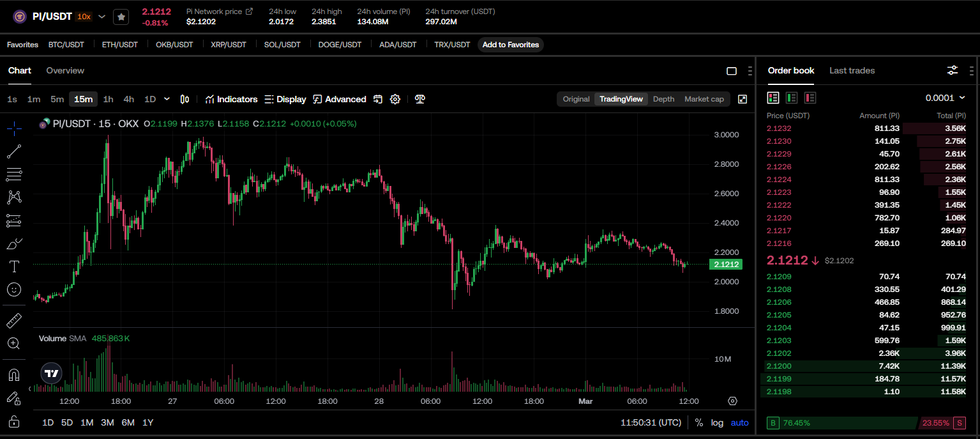Set chart date range to 5D
Image resolution: width=980 pixels, height=439 pixels.
tap(67, 422)
